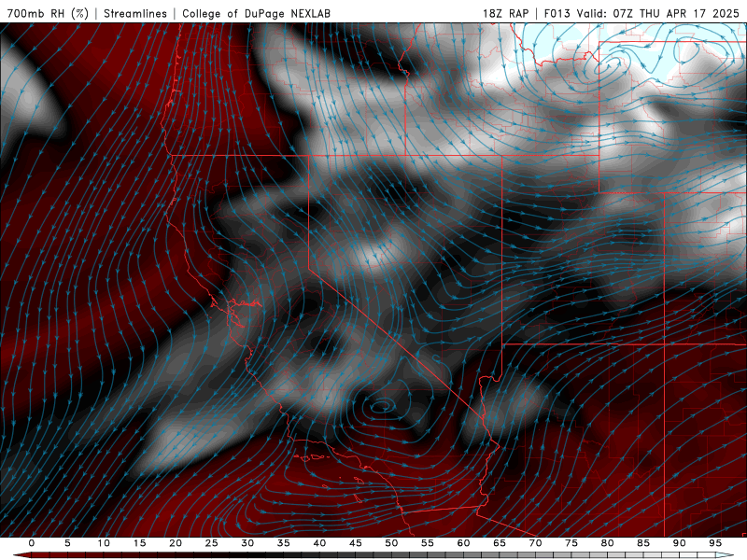Click the '0' colorbar scale label
Screen dimensions: 747x560
(x=32, y=543)
